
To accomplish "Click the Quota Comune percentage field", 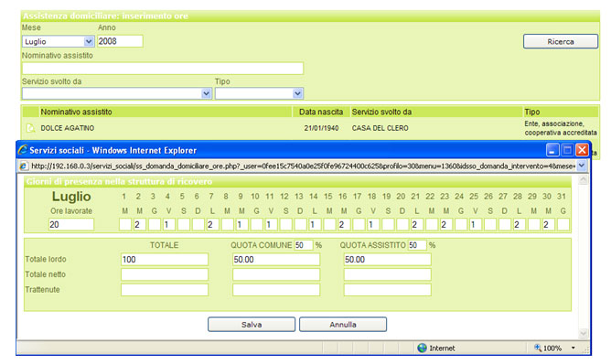I will click(303, 245).
